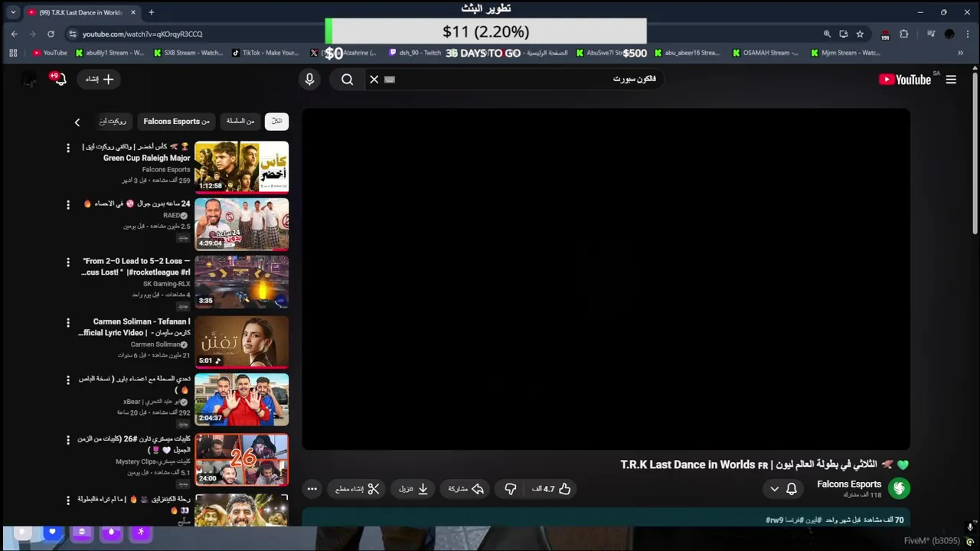
Task: Click the browser address bar URL
Action: [142, 34]
